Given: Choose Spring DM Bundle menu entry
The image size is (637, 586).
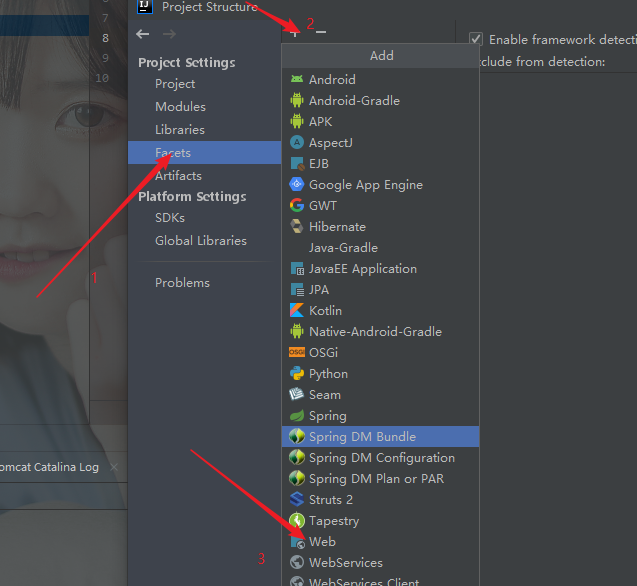Looking at the screenshot, I should point(380,436).
